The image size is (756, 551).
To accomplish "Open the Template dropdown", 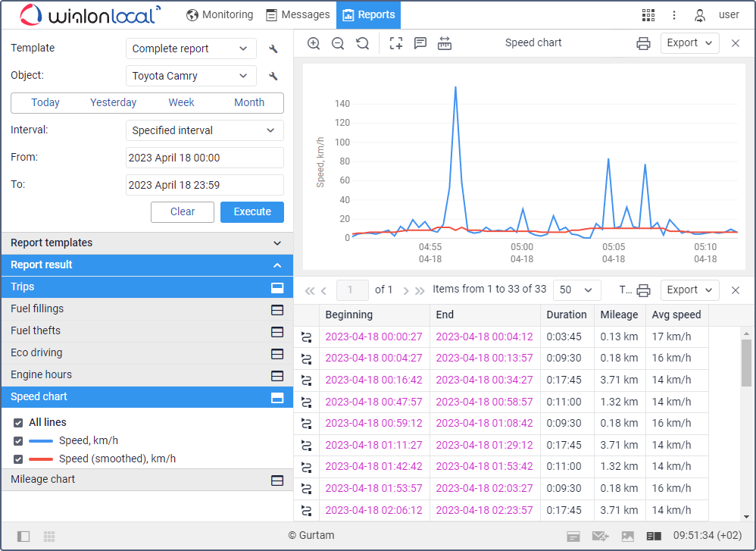I will [x=191, y=49].
